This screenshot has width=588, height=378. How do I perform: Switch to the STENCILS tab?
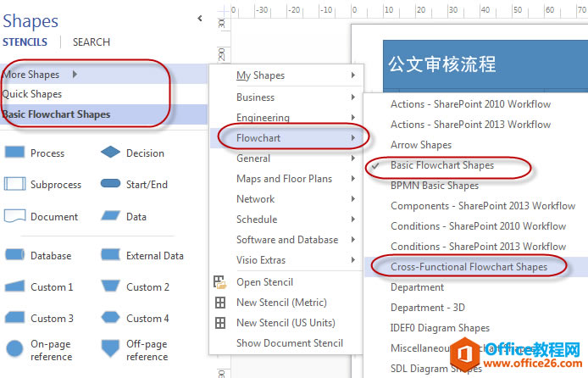pyautogui.click(x=25, y=42)
